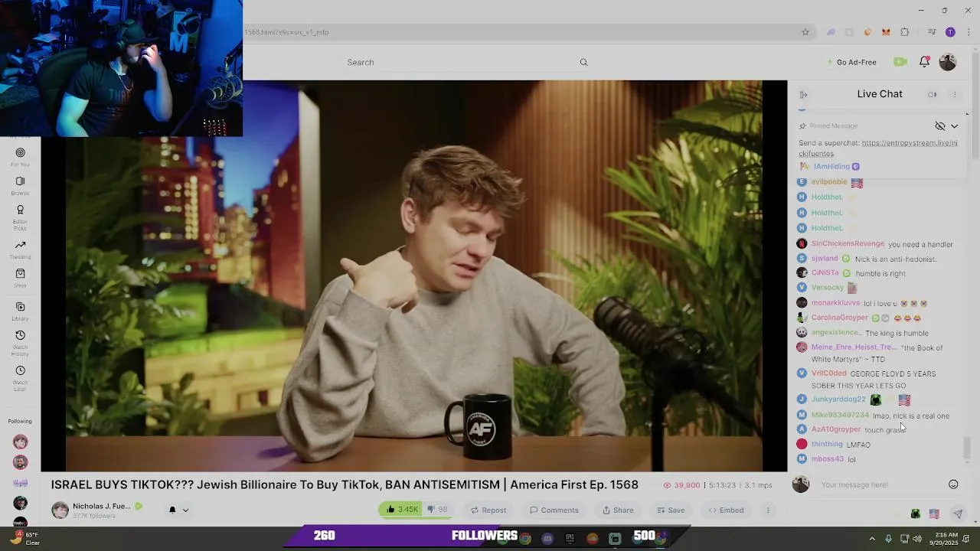
Task: Click the Repost button
Action: point(488,510)
